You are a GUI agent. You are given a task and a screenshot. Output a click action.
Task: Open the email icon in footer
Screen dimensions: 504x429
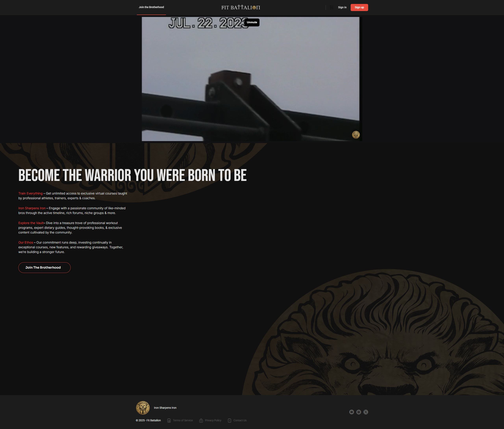tap(351, 412)
